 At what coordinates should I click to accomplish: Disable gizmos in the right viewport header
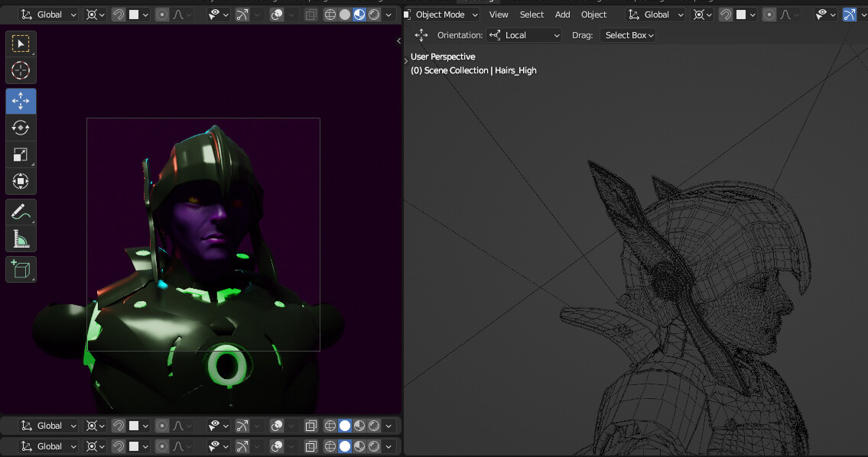click(849, 15)
